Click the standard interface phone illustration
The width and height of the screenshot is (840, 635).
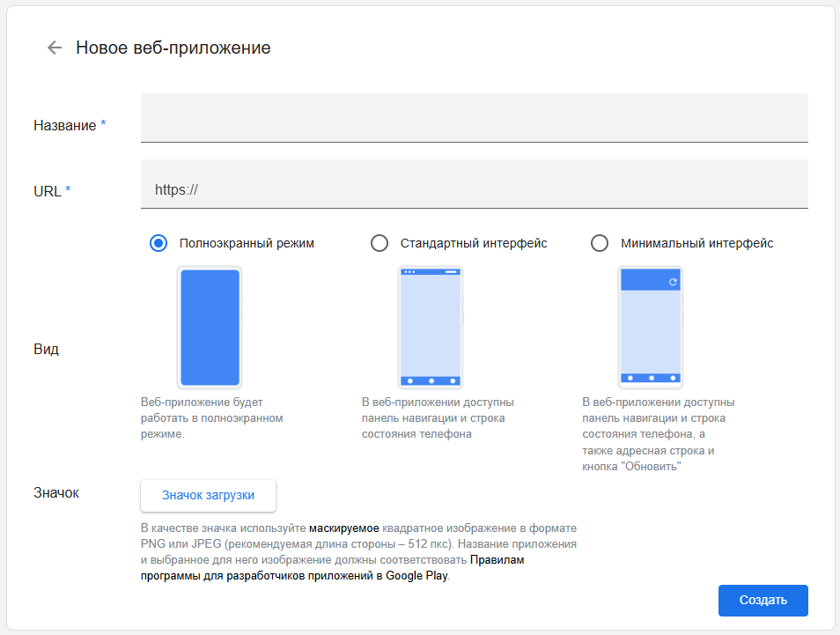click(x=431, y=328)
